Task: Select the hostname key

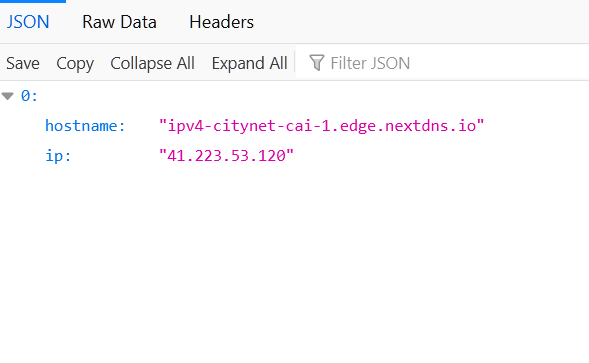Action: pyautogui.click(x=85, y=126)
